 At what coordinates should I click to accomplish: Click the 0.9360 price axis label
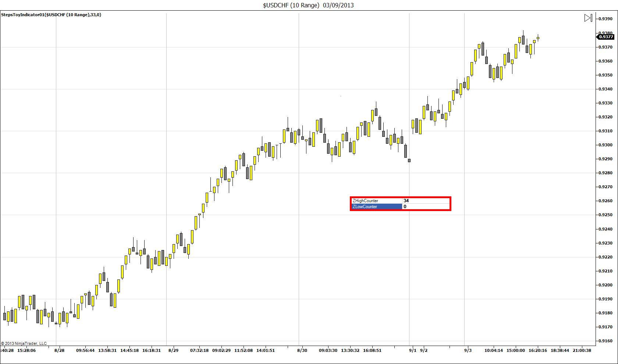tap(605, 61)
